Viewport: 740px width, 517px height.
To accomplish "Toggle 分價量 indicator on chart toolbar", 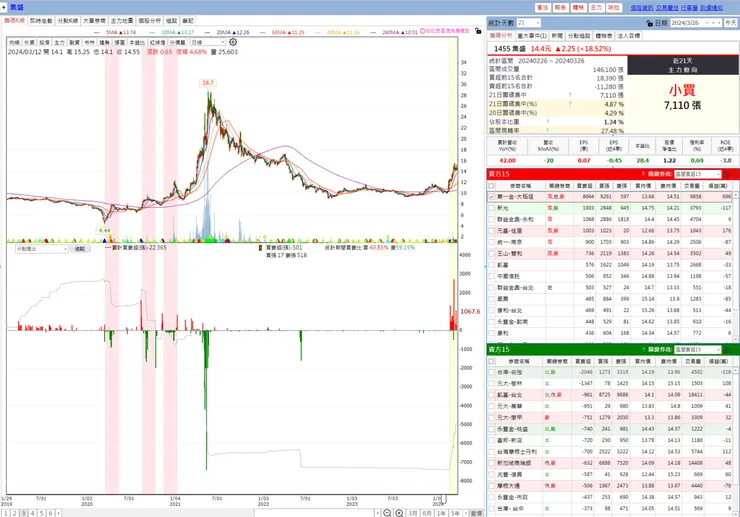I will [177, 42].
